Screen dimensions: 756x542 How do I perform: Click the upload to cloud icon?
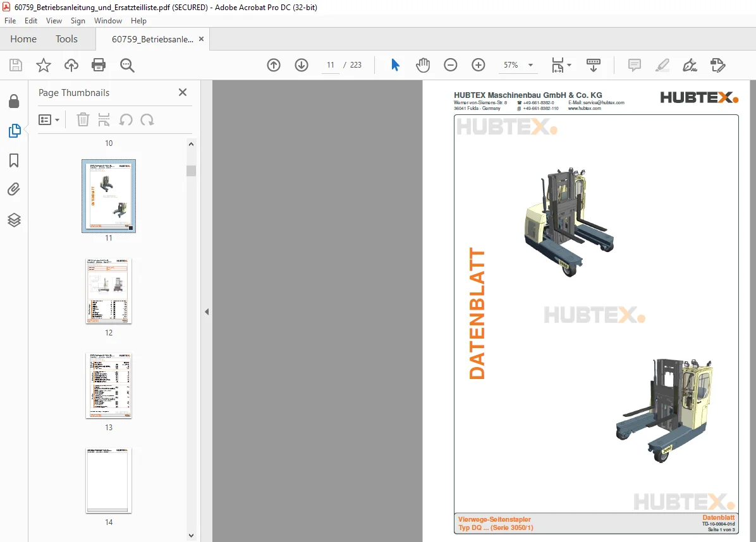(x=71, y=65)
